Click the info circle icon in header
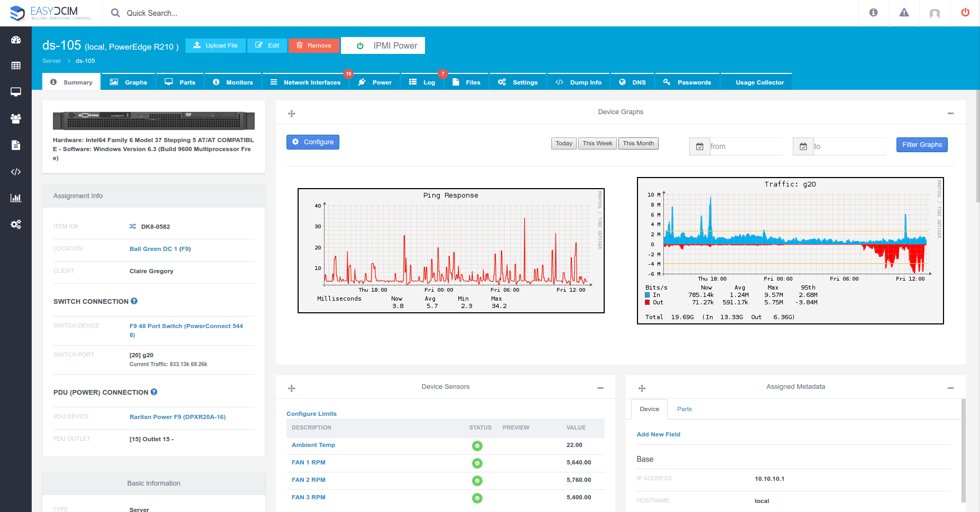Image resolution: width=980 pixels, height=512 pixels. coord(873,13)
